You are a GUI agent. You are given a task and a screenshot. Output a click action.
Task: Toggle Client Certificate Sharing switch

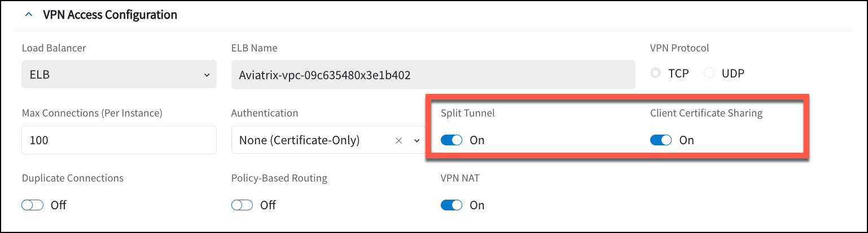pyautogui.click(x=661, y=140)
